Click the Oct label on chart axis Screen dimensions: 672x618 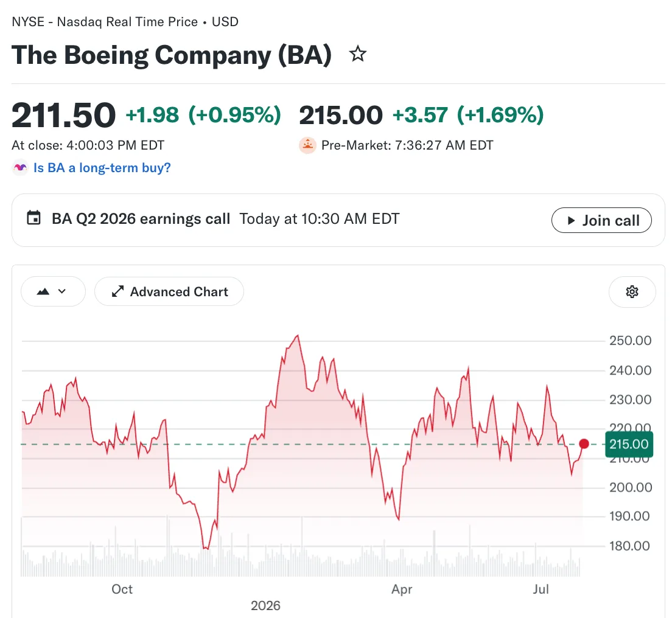[122, 589]
